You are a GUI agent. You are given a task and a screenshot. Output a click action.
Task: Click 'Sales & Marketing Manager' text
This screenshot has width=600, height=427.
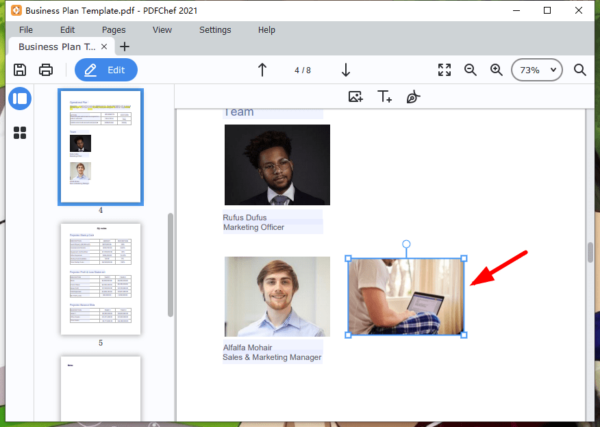pyautogui.click(x=272, y=357)
